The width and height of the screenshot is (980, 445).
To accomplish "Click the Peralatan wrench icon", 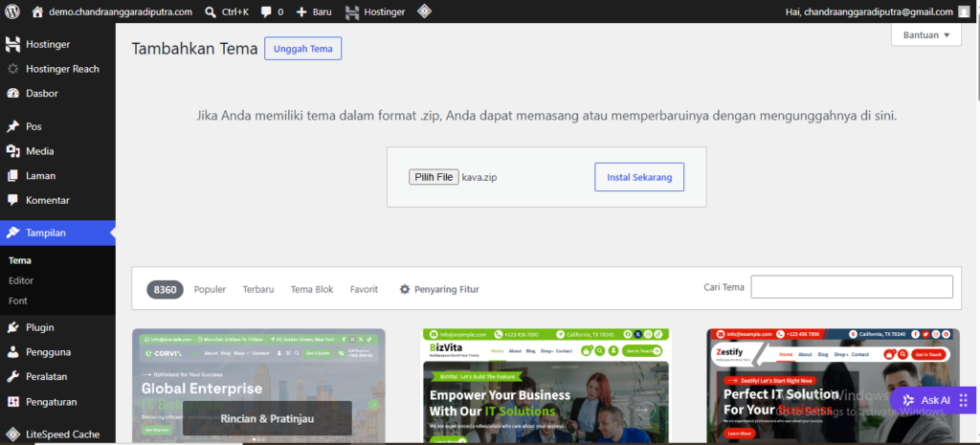I will [x=12, y=377].
